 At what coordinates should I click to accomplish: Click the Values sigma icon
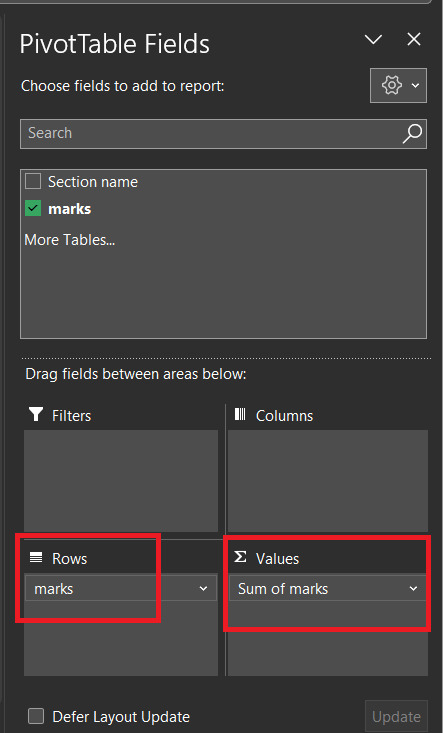point(240,557)
